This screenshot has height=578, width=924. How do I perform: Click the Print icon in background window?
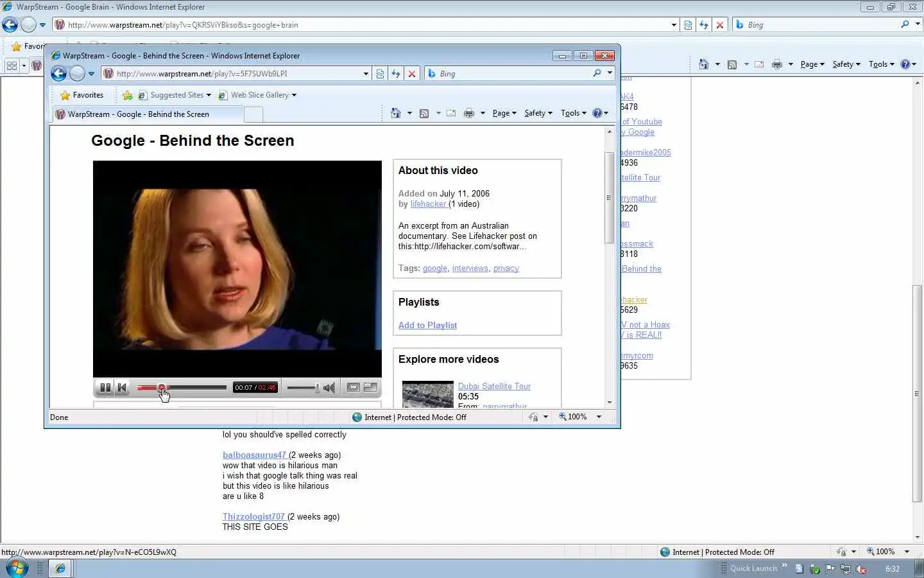click(x=777, y=64)
